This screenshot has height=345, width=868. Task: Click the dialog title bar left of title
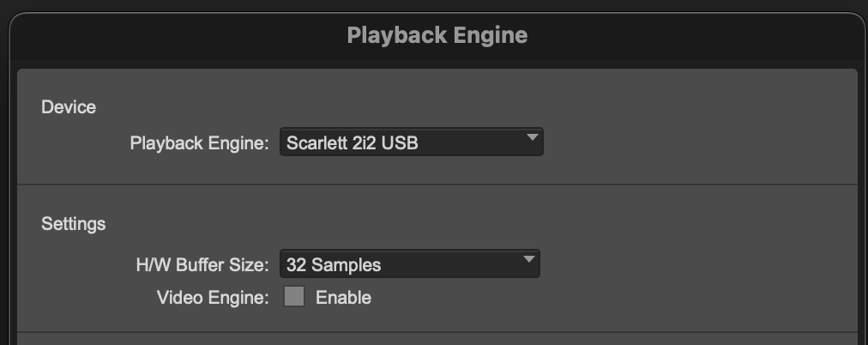click(172, 35)
